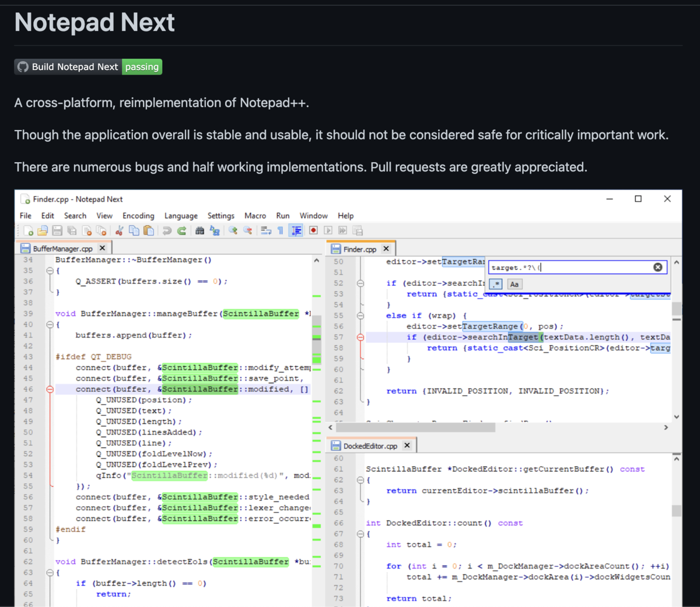Image resolution: width=700 pixels, height=607 pixels.
Task: Save all open files
Action: pos(71,230)
